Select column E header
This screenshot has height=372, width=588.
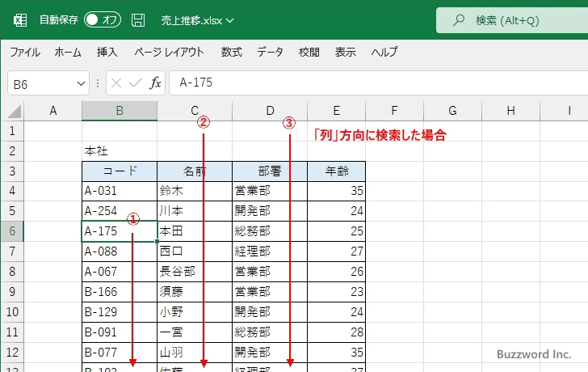click(x=336, y=111)
